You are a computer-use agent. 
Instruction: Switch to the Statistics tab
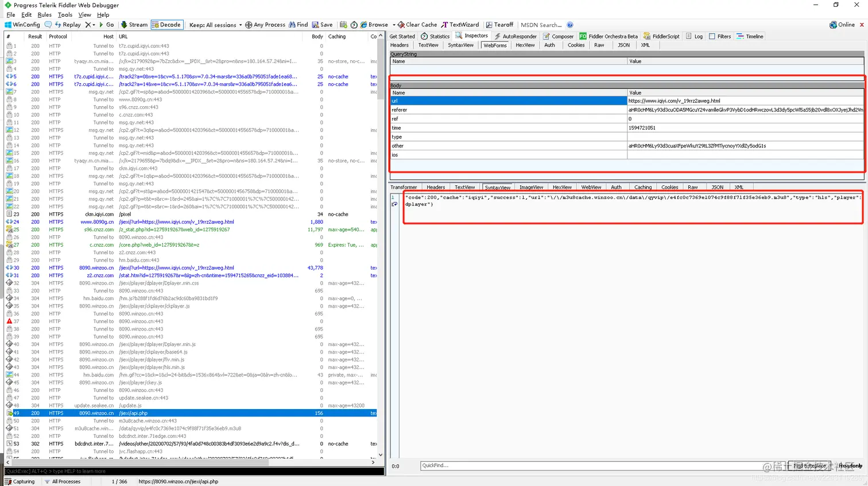pos(435,36)
